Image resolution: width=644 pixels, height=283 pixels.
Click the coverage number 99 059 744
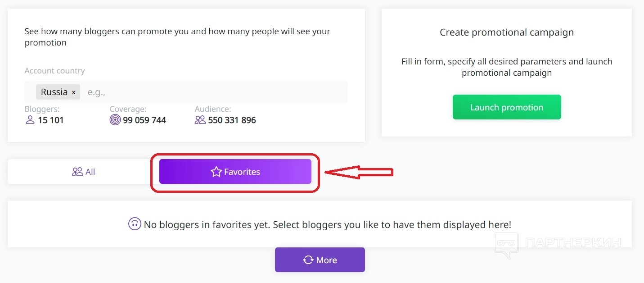(x=144, y=120)
